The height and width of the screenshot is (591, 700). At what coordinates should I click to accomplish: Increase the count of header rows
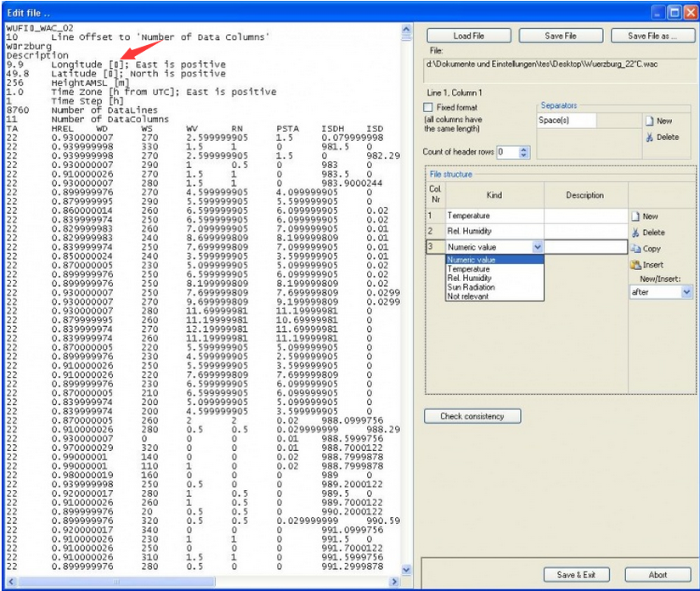tap(524, 149)
